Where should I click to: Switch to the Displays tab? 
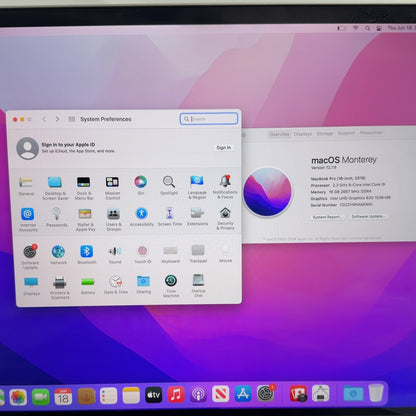pyautogui.click(x=303, y=134)
